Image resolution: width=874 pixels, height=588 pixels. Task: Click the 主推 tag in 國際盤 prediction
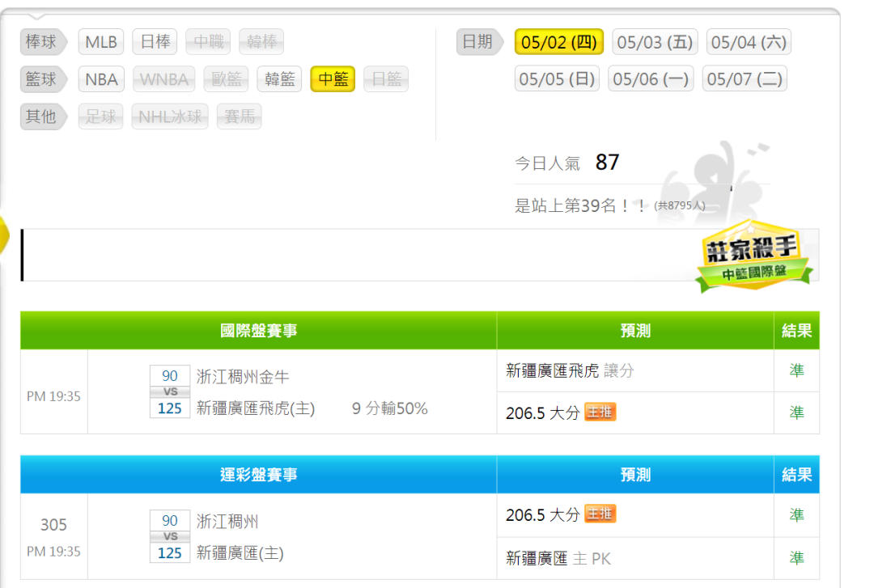pos(600,412)
